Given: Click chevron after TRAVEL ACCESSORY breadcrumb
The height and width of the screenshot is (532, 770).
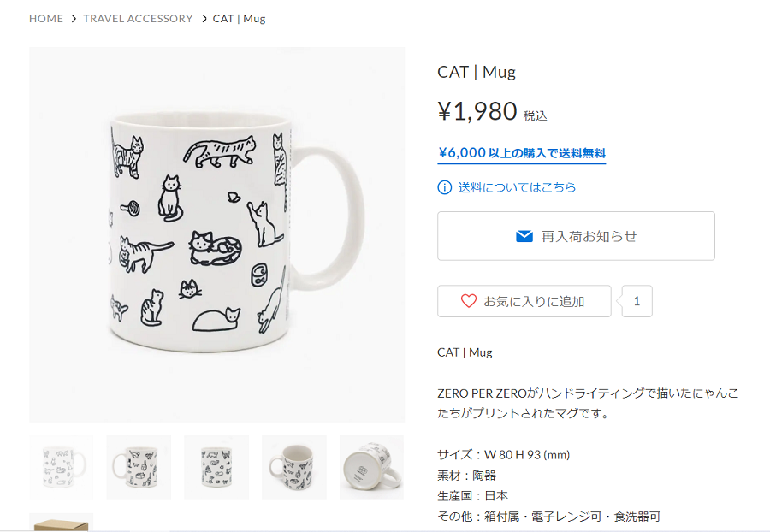Looking at the screenshot, I should (x=204, y=19).
